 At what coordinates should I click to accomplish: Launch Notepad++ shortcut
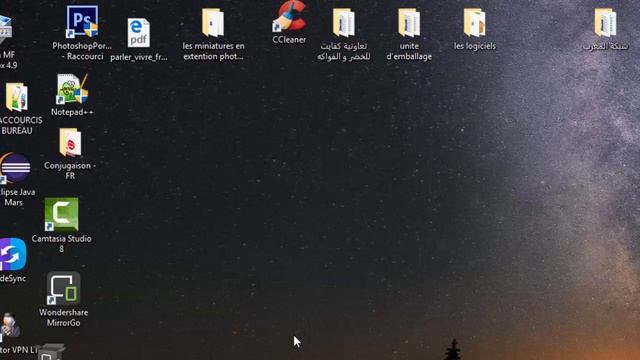point(72,89)
